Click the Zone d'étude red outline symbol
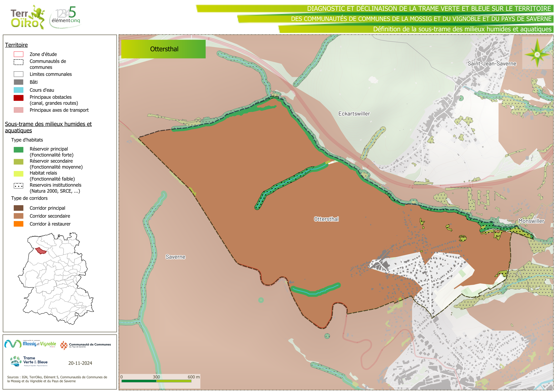The height and width of the screenshot is (392, 555). pos(19,54)
